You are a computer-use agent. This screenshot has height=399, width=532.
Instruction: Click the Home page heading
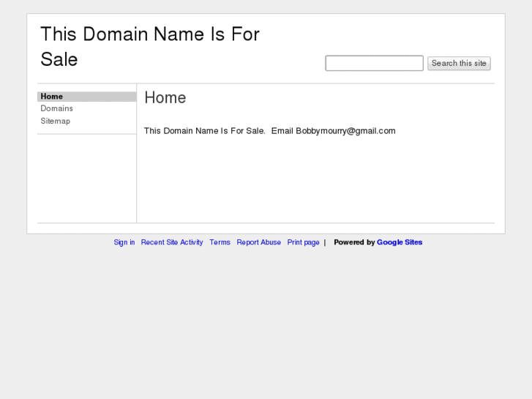click(x=165, y=98)
